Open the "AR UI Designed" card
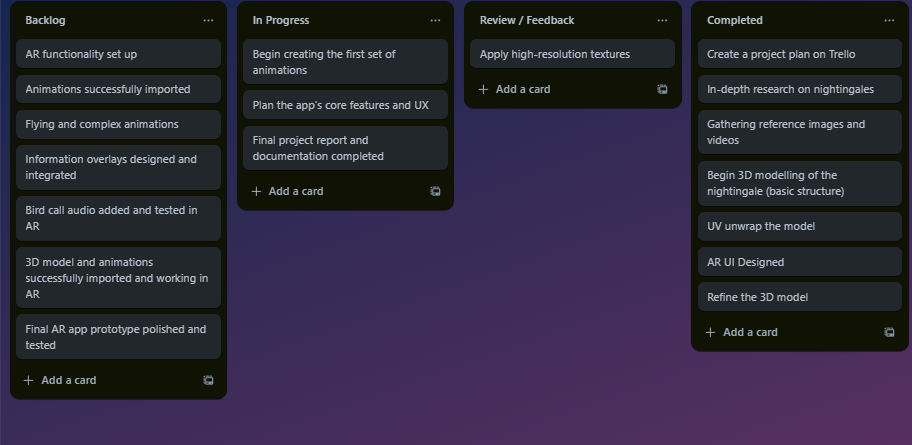 coord(799,262)
